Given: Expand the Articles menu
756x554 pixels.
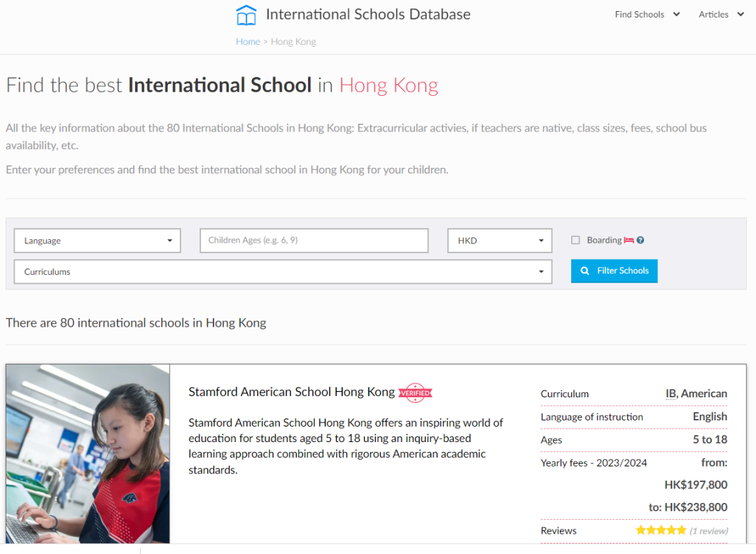Looking at the screenshot, I should (721, 15).
